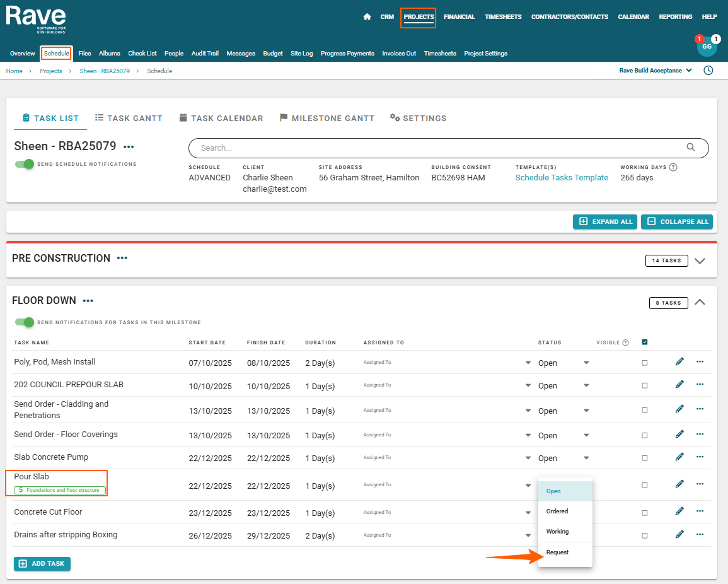Toggle notifications for tasks in this milestone
Image resolution: width=728 pixels, height=584 pixels.
(x=24, y=322)
